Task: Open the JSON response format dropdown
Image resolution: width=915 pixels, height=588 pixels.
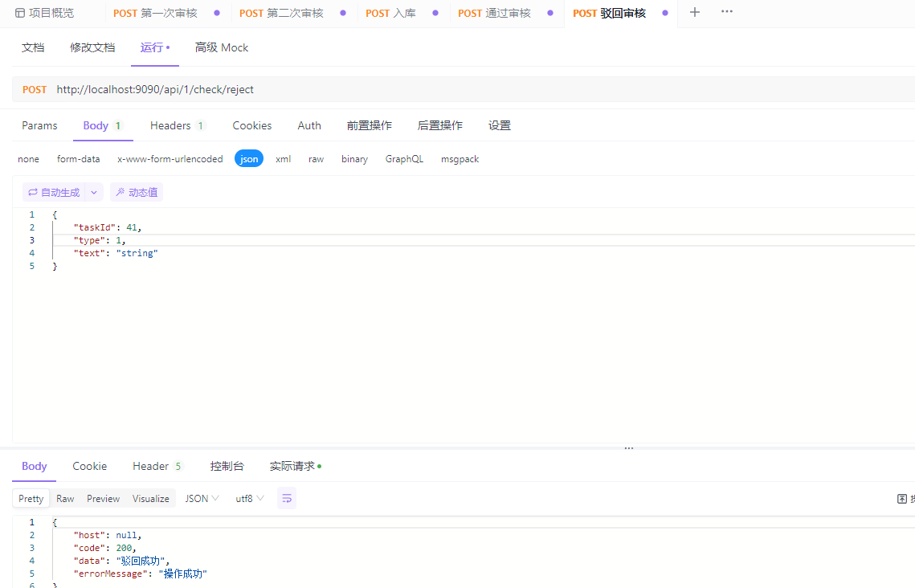Action: click(x=200, y=498)
